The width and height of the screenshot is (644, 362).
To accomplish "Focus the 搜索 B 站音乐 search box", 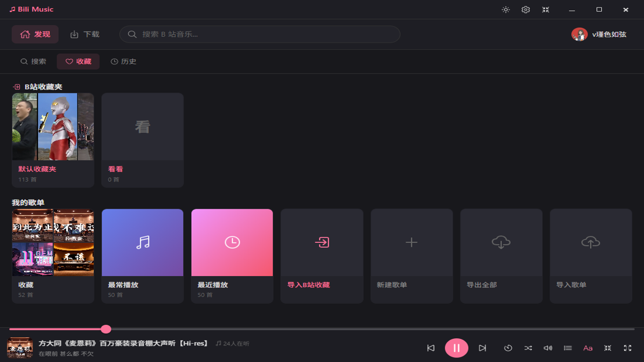I will (260, 34).
